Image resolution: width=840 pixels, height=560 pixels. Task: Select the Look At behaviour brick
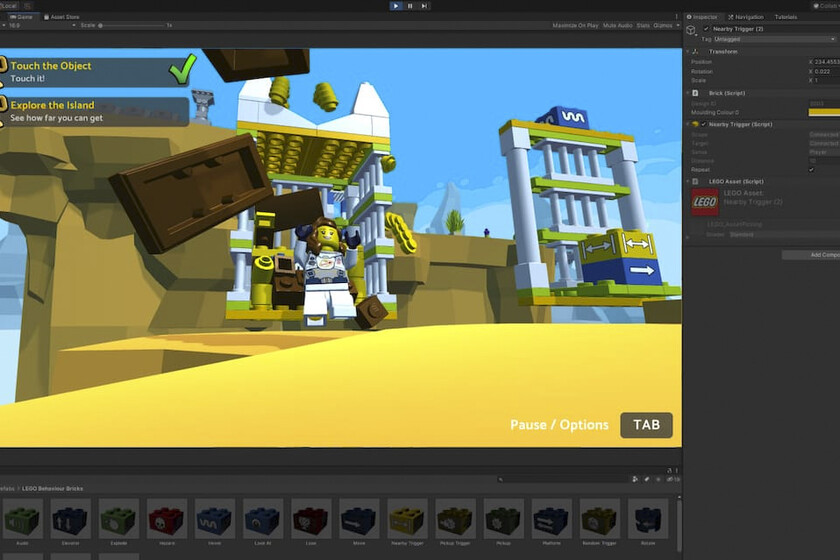pos(263,519)
